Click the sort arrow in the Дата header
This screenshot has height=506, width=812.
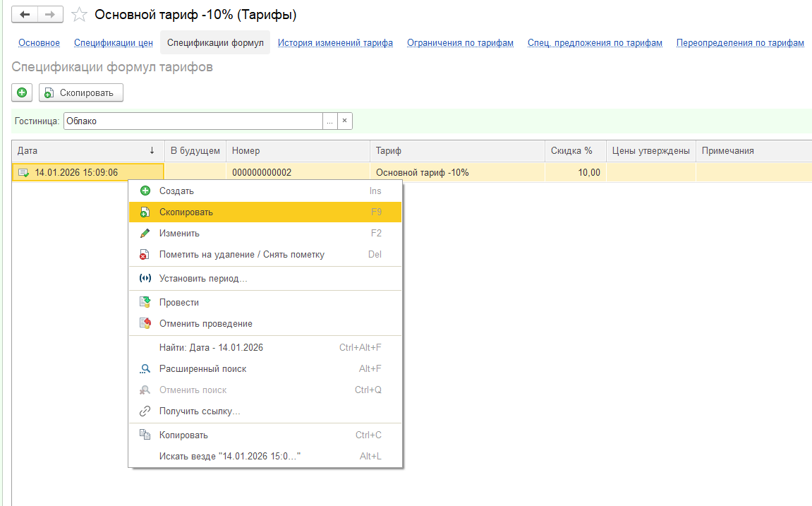[152, 151]
